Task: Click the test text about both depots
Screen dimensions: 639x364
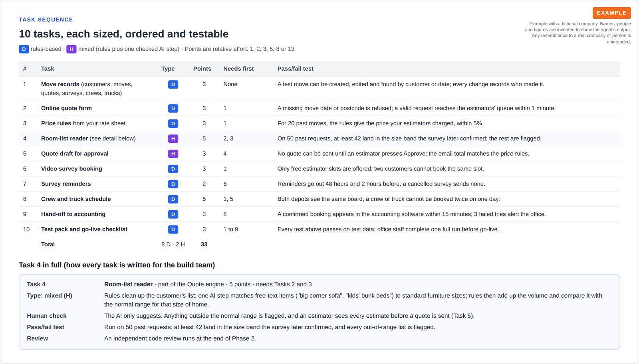Action: pyautogui.click(x=389, y=199)
